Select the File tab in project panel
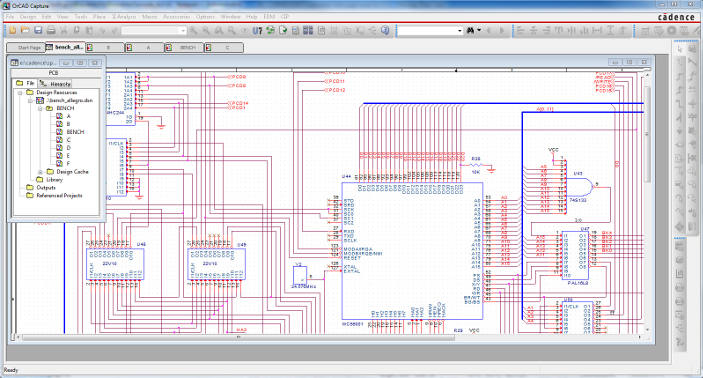Viewport: 703px width, 378px height. point(25,83)
